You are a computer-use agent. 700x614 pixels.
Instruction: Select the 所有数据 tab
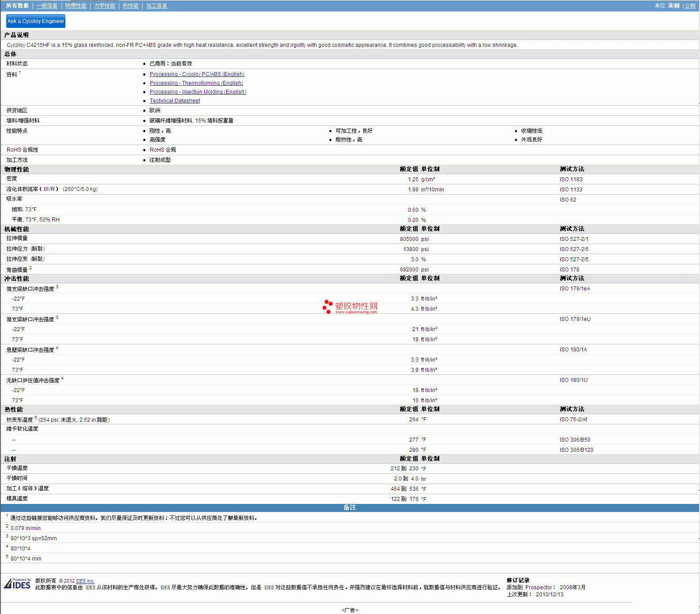pos(17,6)
